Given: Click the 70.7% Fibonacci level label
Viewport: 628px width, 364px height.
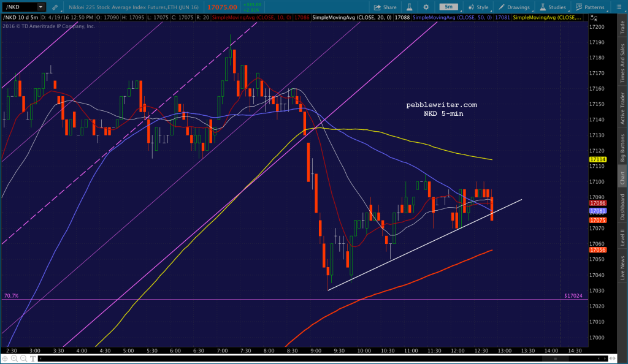Looking at the screenshot, I should pyautogui.click(x=11, y=296).
